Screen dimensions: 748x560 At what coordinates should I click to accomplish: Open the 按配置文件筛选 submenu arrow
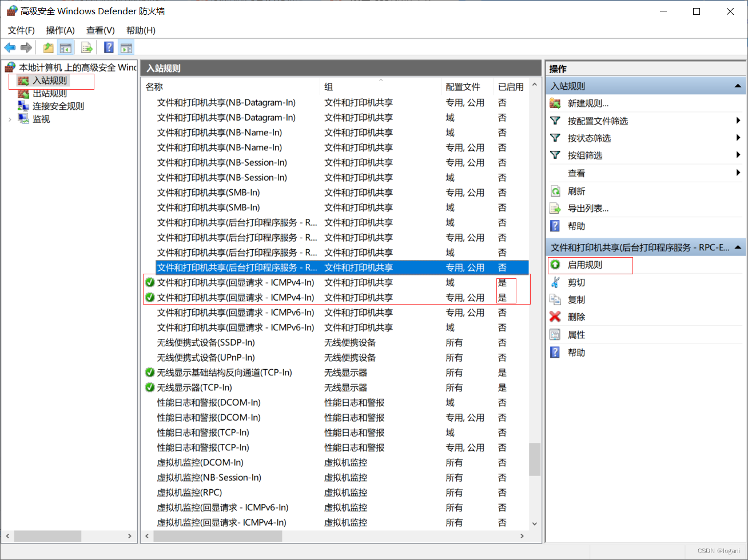(738, 121)
